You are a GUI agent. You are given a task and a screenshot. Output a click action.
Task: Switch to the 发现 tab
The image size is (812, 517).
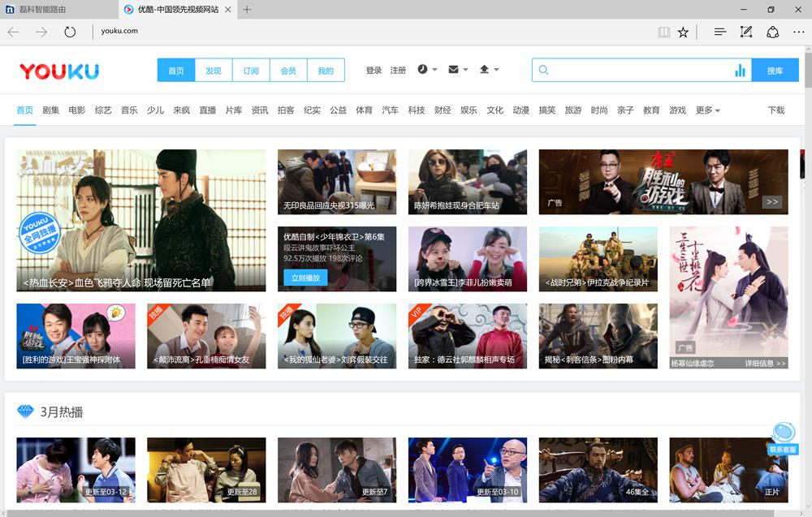213,70
